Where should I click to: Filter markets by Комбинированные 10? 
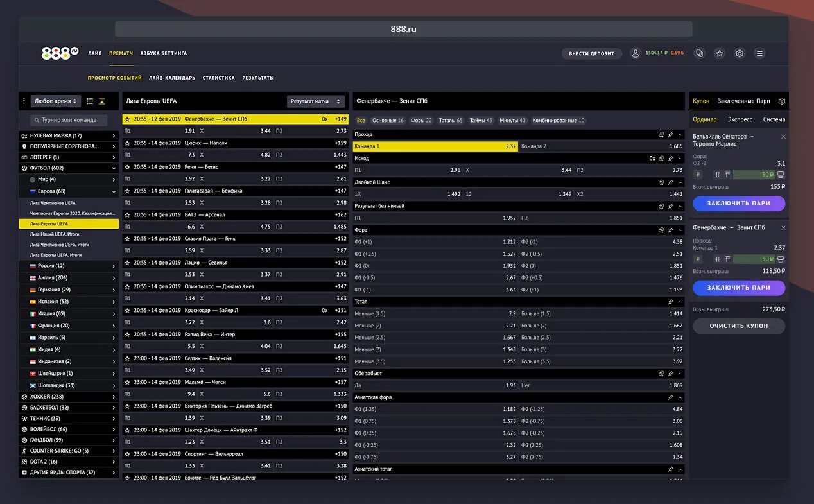[x=559, y=121]
